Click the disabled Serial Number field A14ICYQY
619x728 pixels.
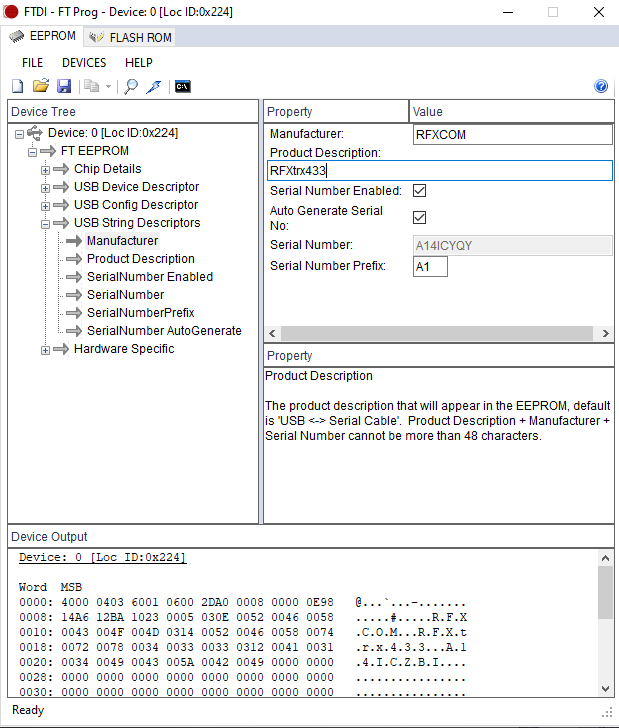(x=513, y=245)
